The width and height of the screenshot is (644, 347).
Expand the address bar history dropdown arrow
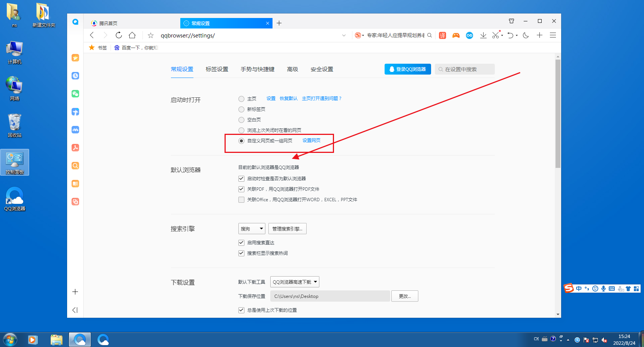(x=344, y=35)
